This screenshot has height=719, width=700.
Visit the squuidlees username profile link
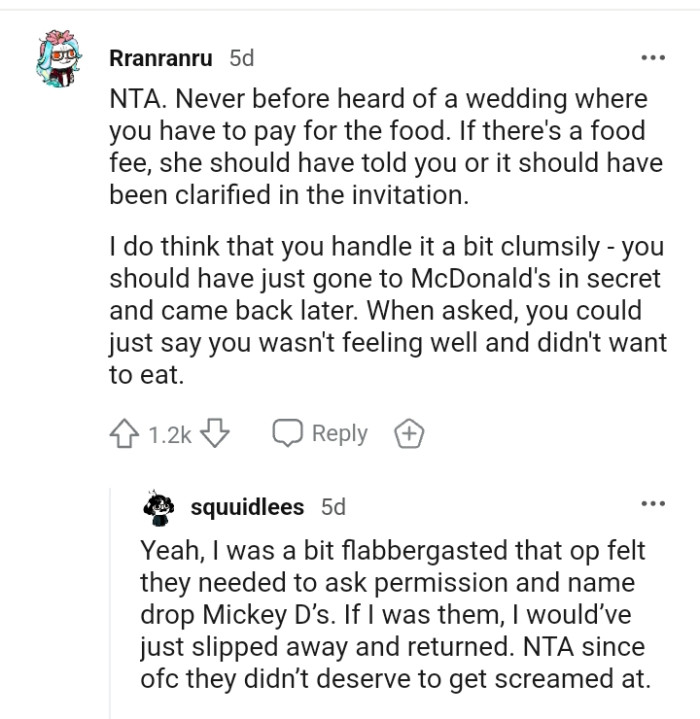pos(247,507)
